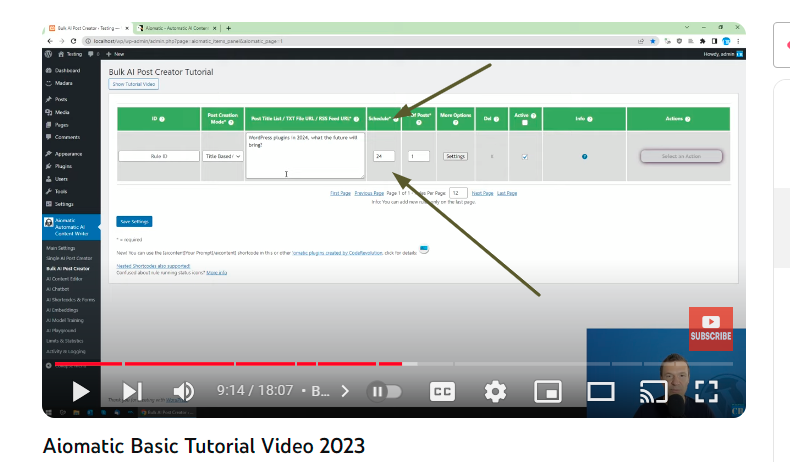Screen dimensions: 790x462
Task: Click the blue Save Settings button
Action: (134, 222)
